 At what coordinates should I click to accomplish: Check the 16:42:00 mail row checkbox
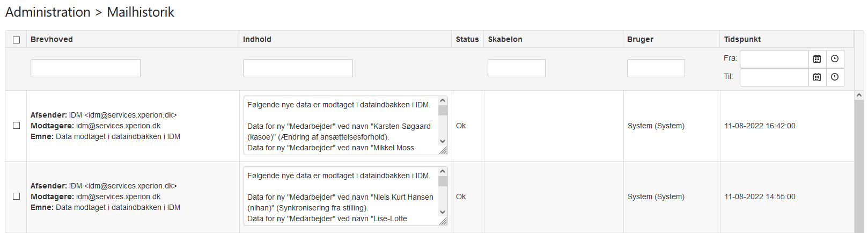pos(16,126)
